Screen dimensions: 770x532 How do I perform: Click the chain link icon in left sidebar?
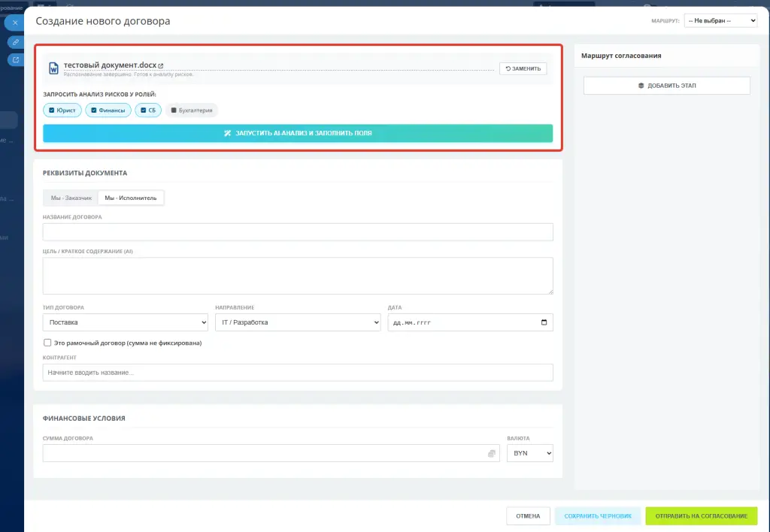click(x=16, y=42)
